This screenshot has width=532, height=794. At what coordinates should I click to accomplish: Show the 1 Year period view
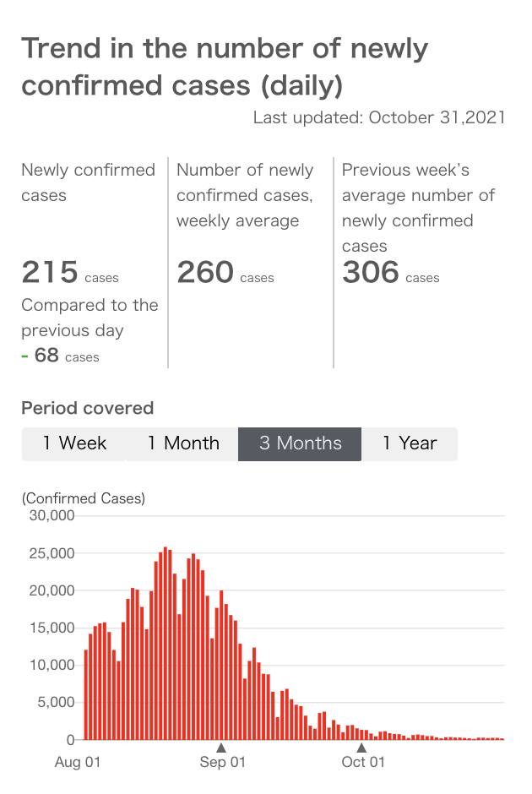(410, 443)
